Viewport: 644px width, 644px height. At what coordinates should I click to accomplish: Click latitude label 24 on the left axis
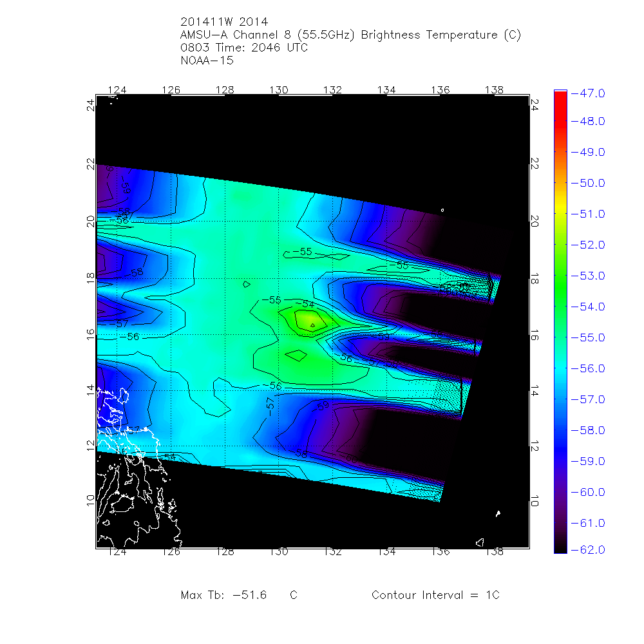(90, 105)
